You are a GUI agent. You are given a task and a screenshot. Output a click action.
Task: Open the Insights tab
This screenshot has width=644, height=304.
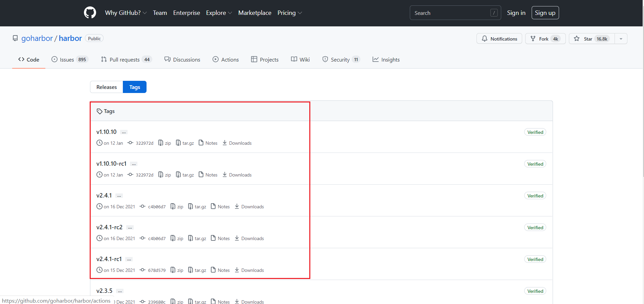click(x=386, y=60)
